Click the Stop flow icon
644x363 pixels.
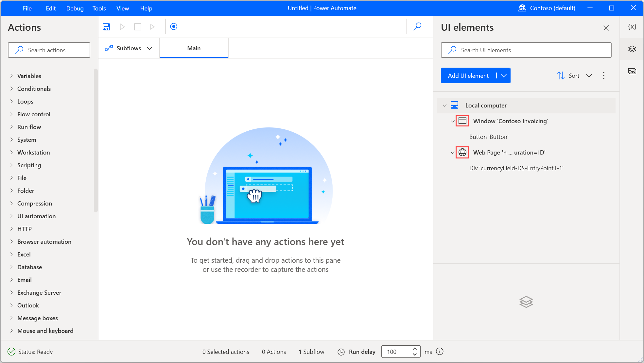[x=138, y=26]
